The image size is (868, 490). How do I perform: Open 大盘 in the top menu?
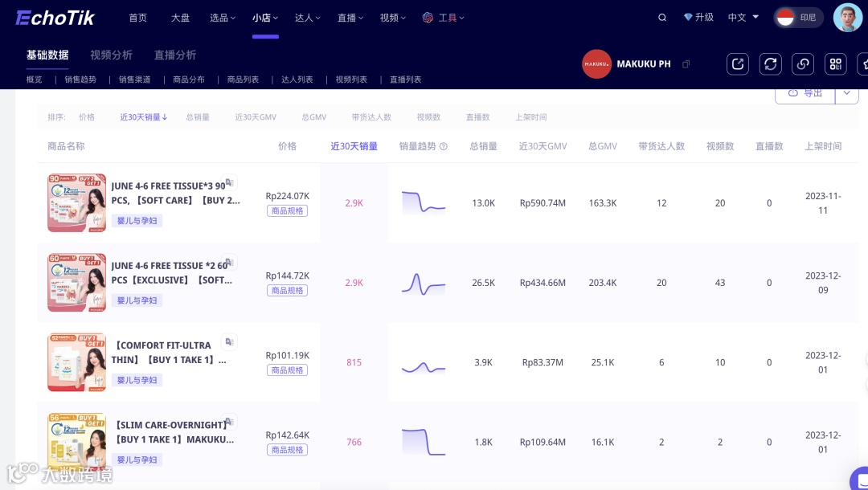pyautogui.click(x=181, y=18)
